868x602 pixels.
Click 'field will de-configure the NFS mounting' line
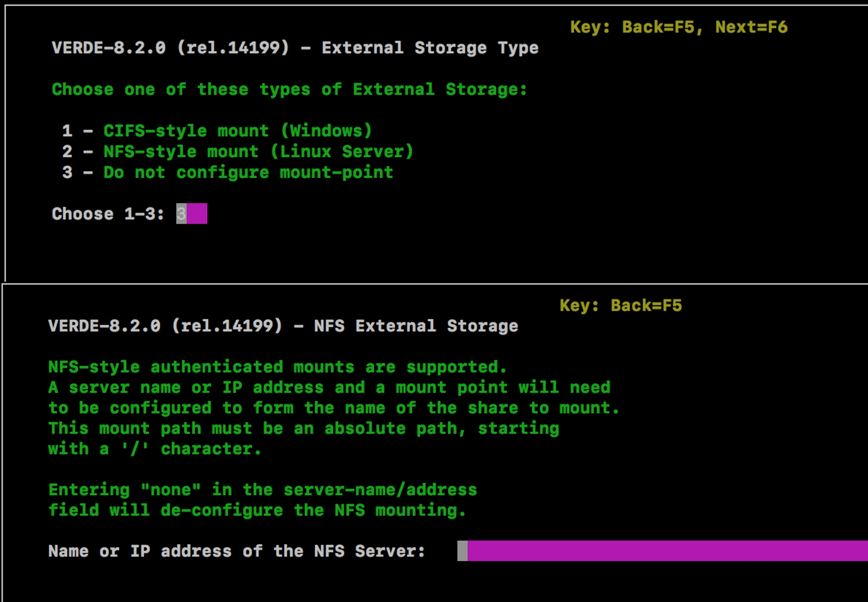[258, 510]
